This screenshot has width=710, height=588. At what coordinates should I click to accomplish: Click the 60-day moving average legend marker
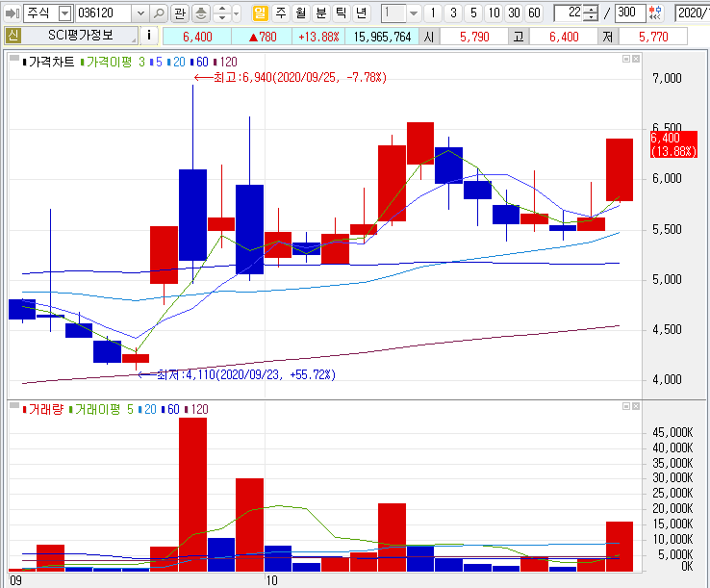pyautogui.click(x=200, y=62)
